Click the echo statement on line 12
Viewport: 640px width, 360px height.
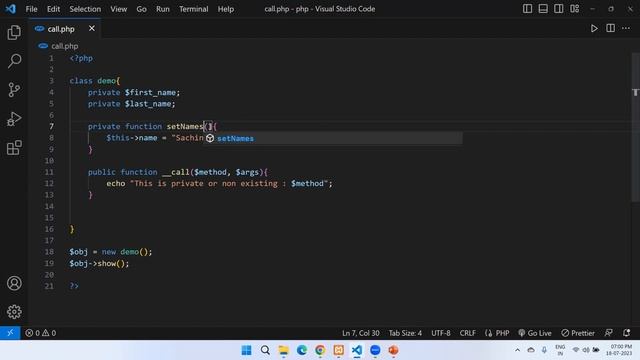pyautogui.click(x=220, y=184)
